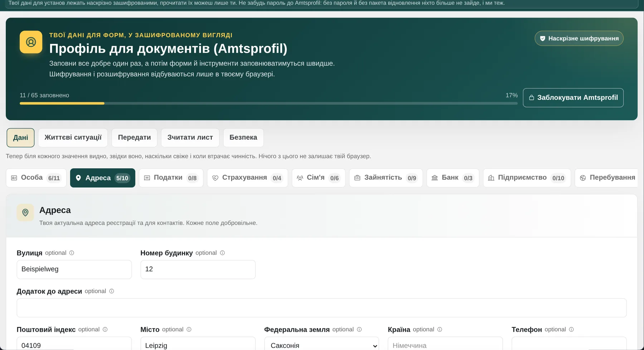Select the Сім'я 0/6 section

pos(318,178)
